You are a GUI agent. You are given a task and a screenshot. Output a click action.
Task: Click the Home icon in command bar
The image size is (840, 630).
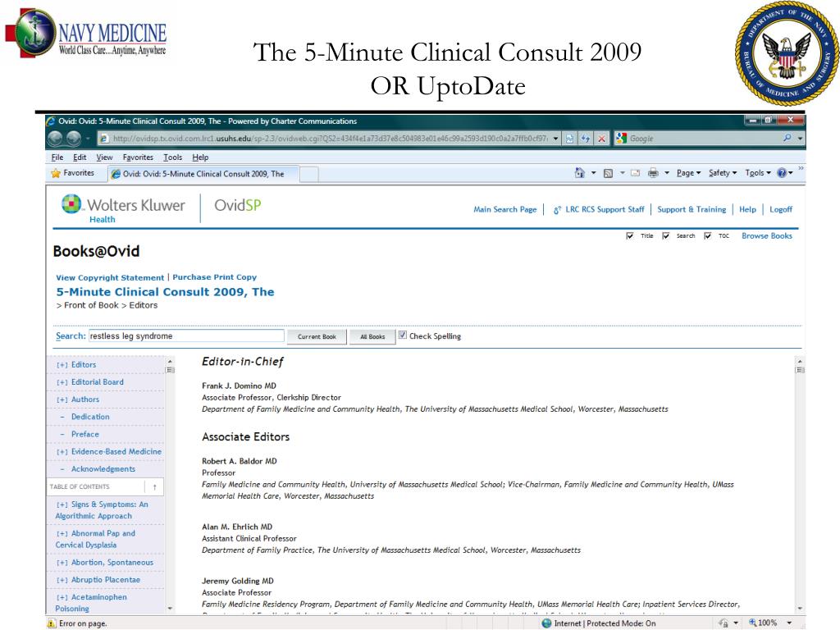580,172
